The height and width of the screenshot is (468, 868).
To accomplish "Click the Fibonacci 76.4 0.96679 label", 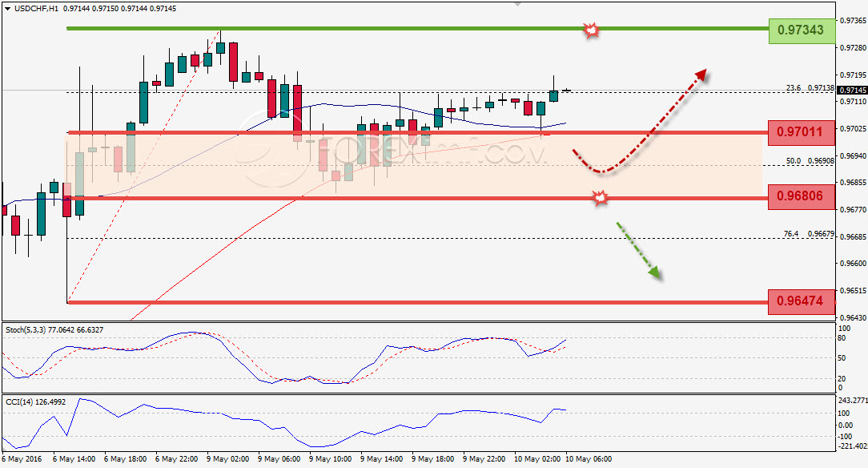I will coord(809,234).
